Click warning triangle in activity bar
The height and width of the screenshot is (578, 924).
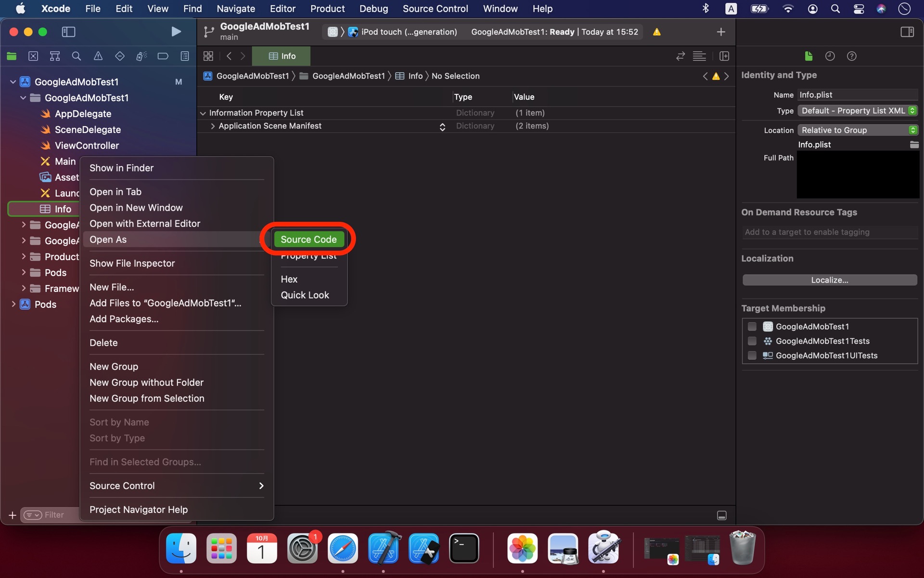657,32
